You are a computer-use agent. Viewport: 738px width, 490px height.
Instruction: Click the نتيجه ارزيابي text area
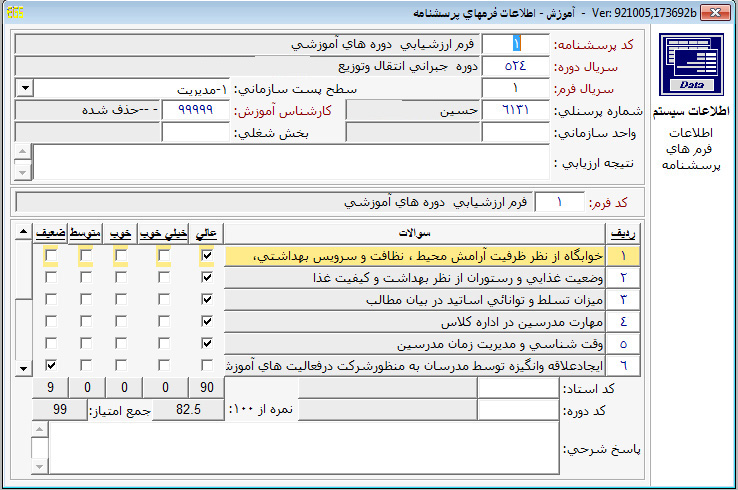pyautogui.click(x=291, y=162)
